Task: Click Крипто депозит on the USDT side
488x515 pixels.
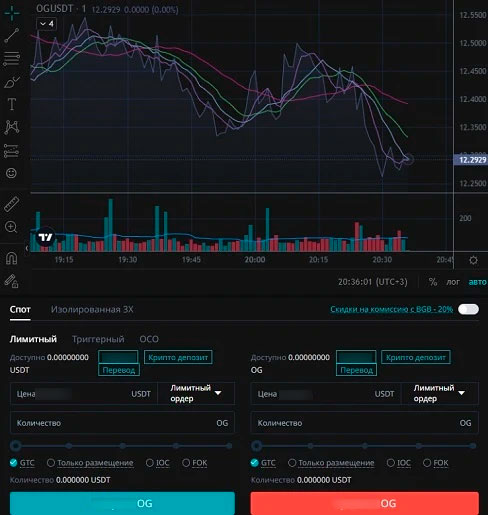Action: (x=178, y=357)
